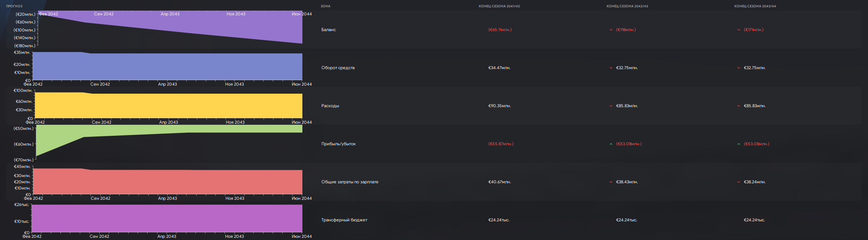Sort by КОНЕЦ СЕЗОНА 2041/42 column header
Screen dimensions: 868x240
pos(499,6)
